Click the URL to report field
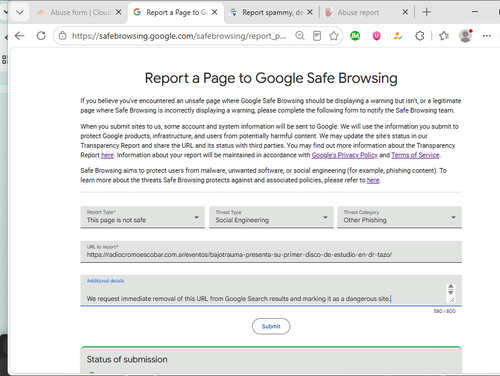The height and width of the screenshot is (376, 500). click(271, 252)
